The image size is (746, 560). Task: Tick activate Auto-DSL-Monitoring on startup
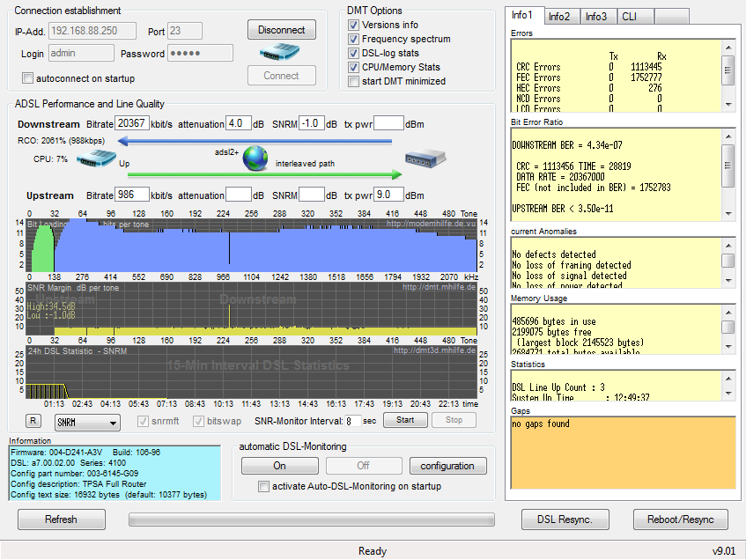tap(263, 486)
